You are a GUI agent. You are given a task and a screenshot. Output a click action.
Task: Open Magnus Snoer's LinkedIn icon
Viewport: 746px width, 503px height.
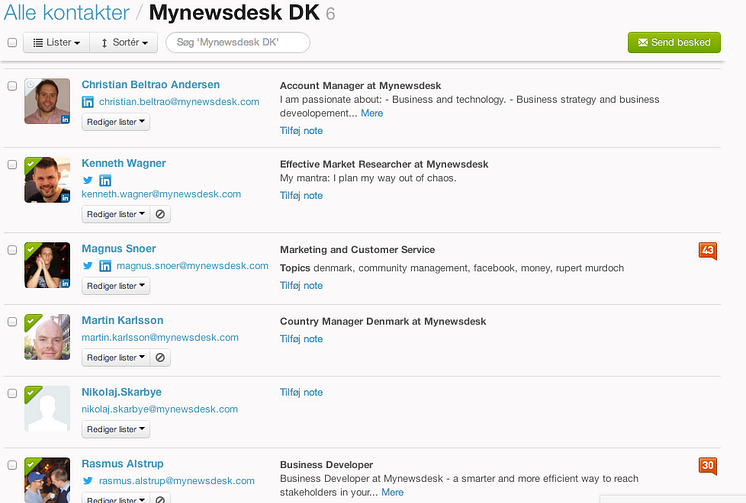(105, 266)
